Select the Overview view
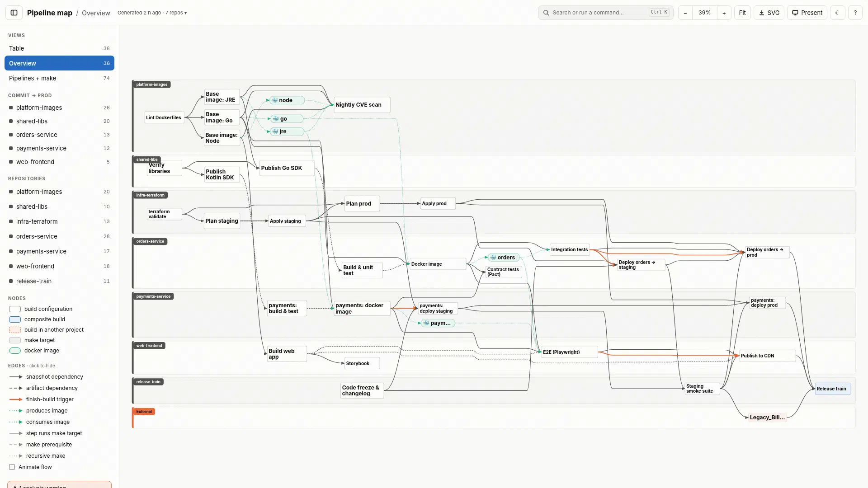The height and width of the screenshot is (488, 868). point(59,63)
